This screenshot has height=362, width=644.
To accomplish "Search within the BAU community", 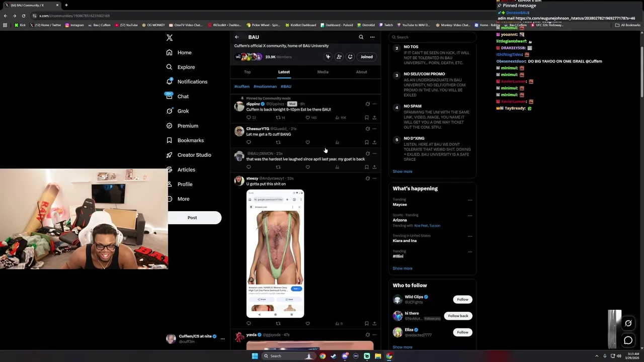I will [361, 37].
